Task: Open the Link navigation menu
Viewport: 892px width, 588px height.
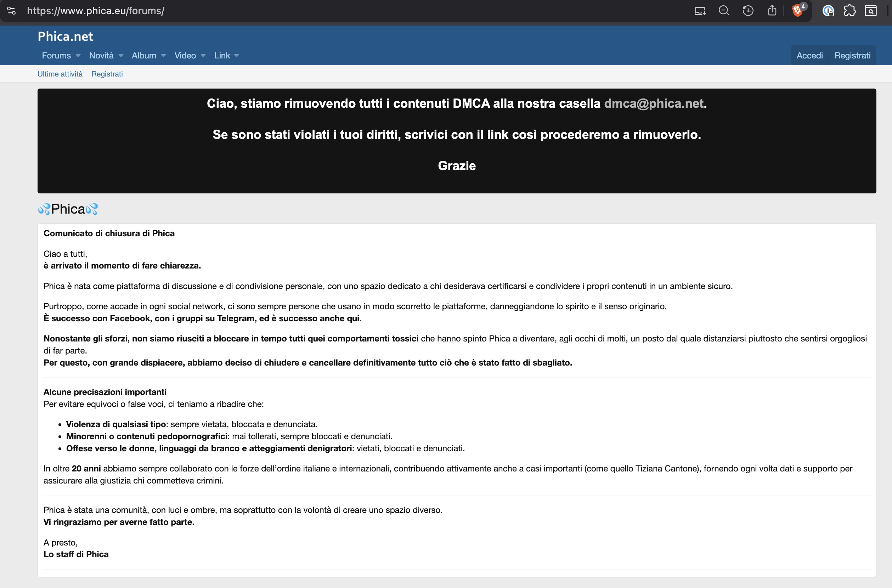Action: coord(222,56)
